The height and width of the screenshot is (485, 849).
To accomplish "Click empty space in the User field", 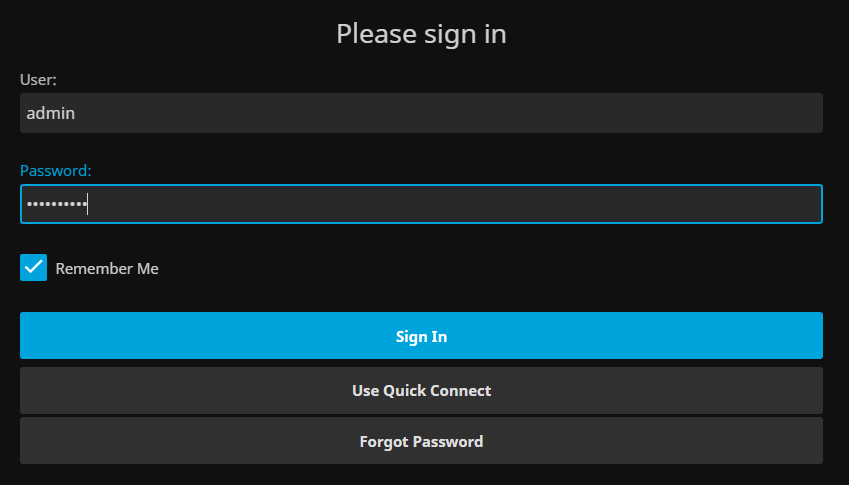I will [x=500, y=113].
